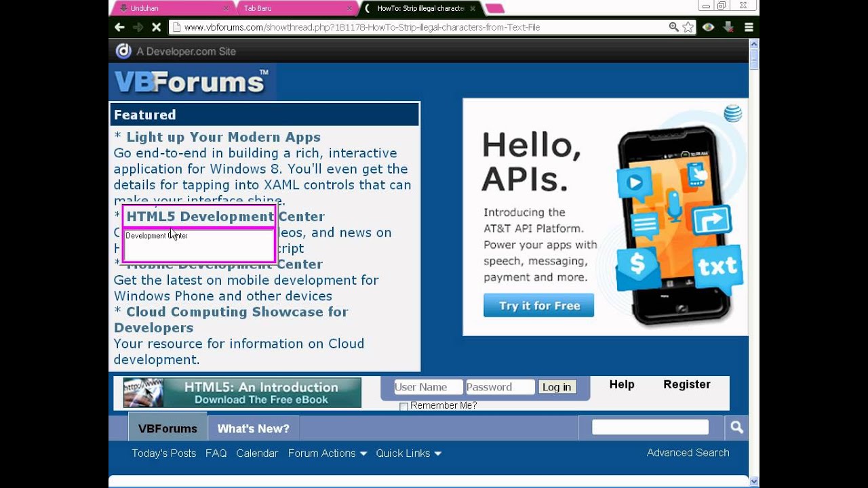This screenshot has width=868, height=488.
Task: Expand the Forum Actions dropdown
Action: [x=328, y=453]
